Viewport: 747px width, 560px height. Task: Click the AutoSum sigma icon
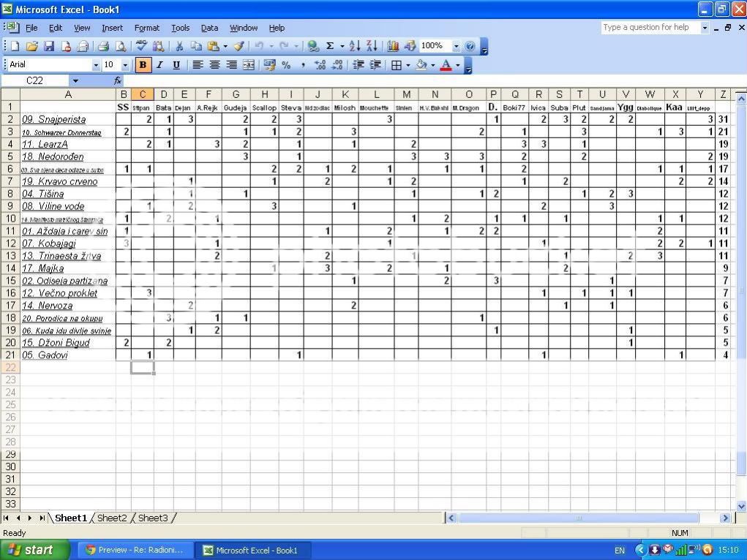coord(330,46)
